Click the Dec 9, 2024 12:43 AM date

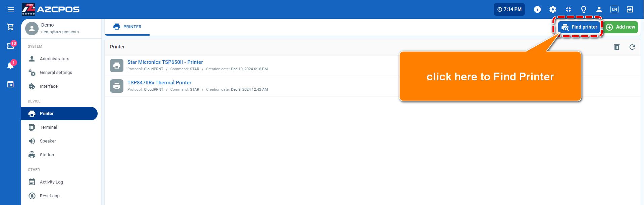[x=249, y=90]
